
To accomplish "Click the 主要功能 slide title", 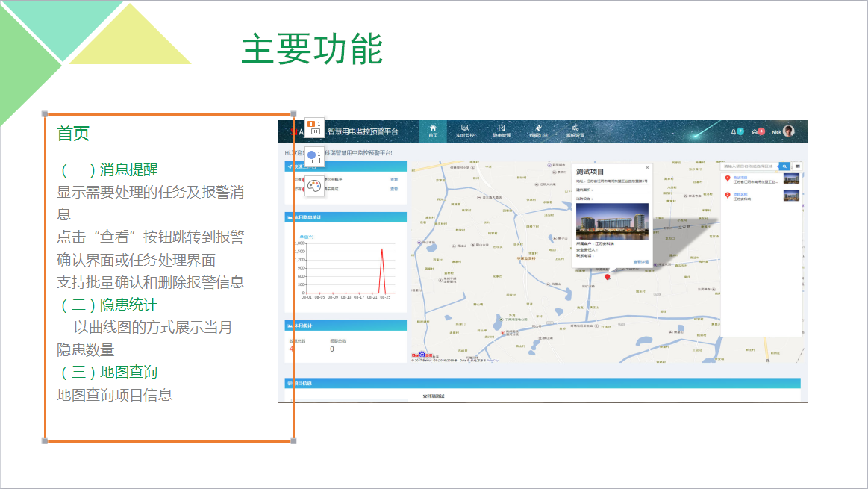I will click(311, 49).
